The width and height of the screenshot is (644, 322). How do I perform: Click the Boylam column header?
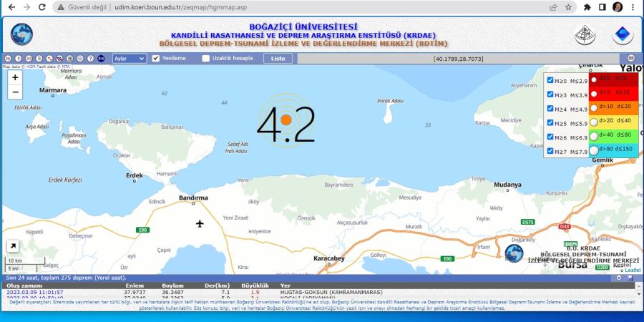tap(173, 286)
